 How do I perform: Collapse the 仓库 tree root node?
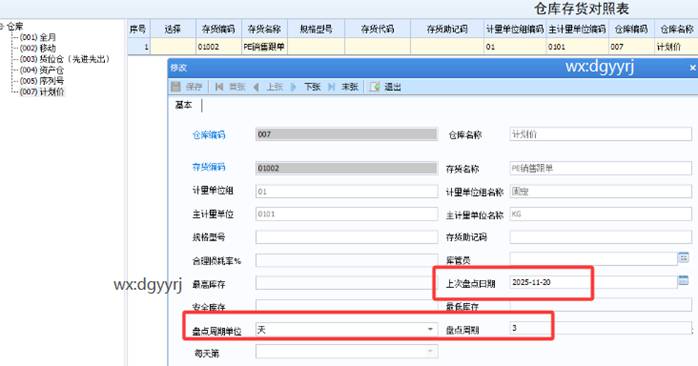[x=2, y=26]
